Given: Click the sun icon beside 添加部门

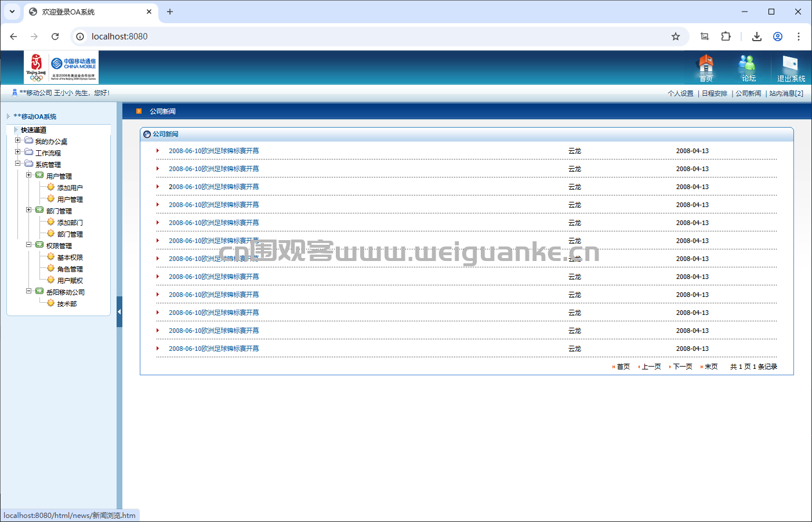Looking at the screenshot, I should click(51, 222).
